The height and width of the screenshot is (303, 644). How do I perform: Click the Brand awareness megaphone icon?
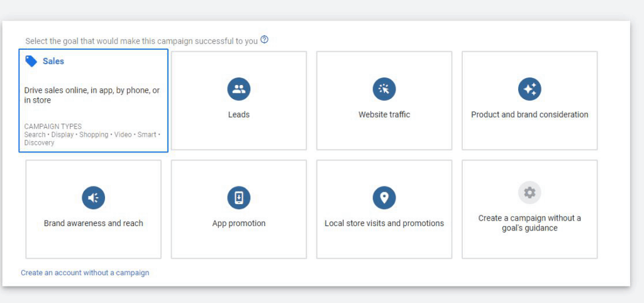point(93,198)
